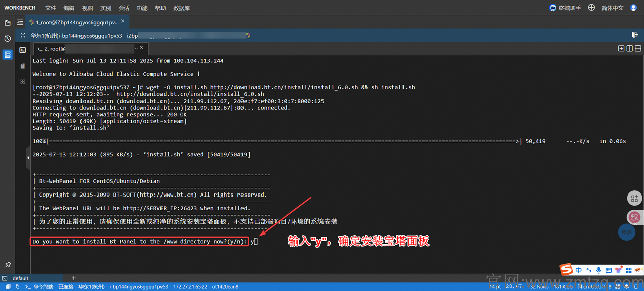Viewport: 644px width, 291px height.
Task: Open the 帮助 menu
Action: [x=160, y=8]
